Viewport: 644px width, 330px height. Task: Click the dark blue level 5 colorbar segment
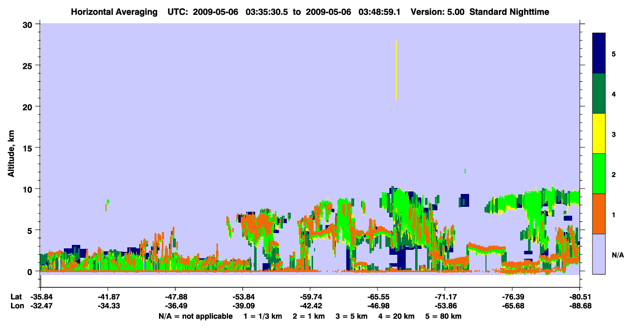(x=599, y=53)
